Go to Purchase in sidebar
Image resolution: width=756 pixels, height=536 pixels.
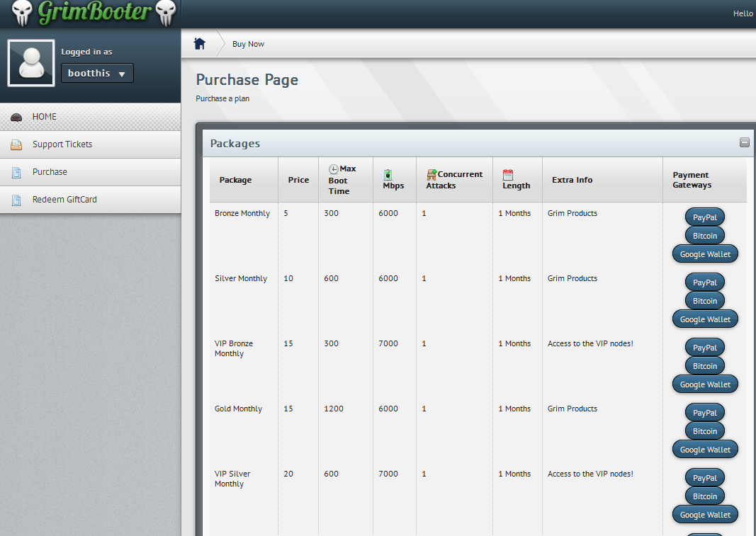click(x=90, y=172)
